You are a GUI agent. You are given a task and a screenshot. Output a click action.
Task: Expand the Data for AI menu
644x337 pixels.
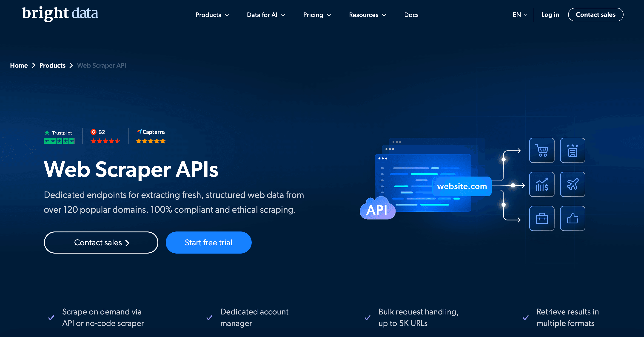point(266,15)
